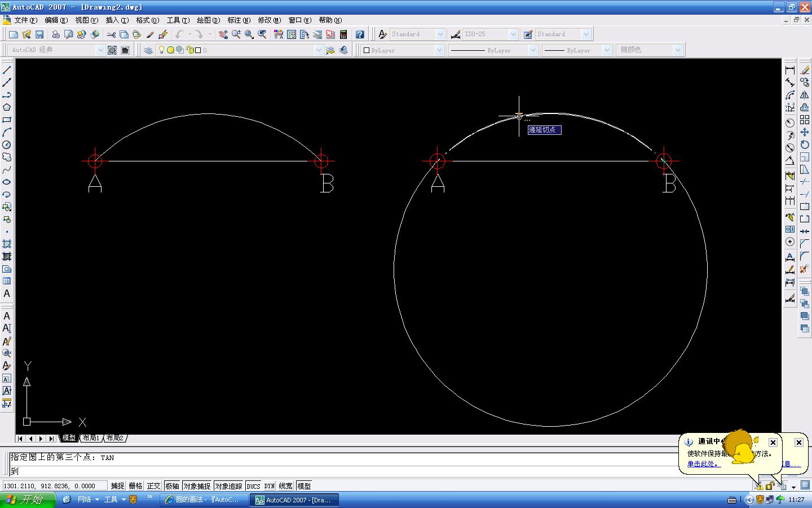Click the Print icon in standard toolbar
812x508 pixels.
(56, 34)
